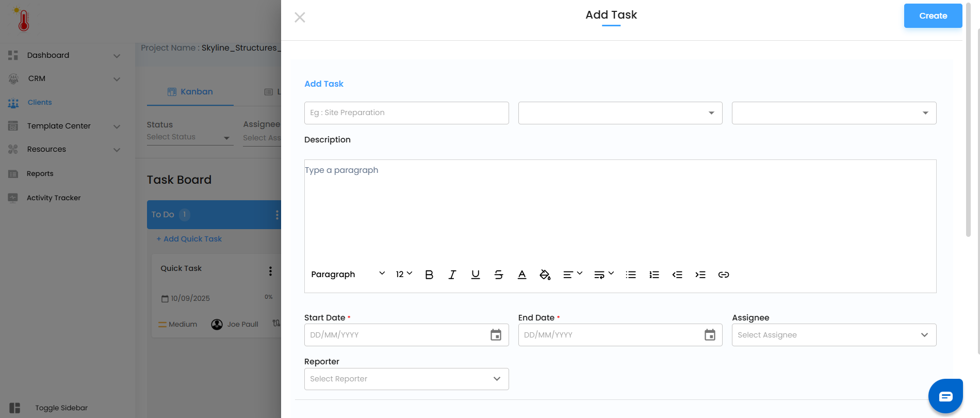Viewport: 980px width, 418px height.
Task: Expand the Select Assignee dropdown
Action: [x=834, y=335]
